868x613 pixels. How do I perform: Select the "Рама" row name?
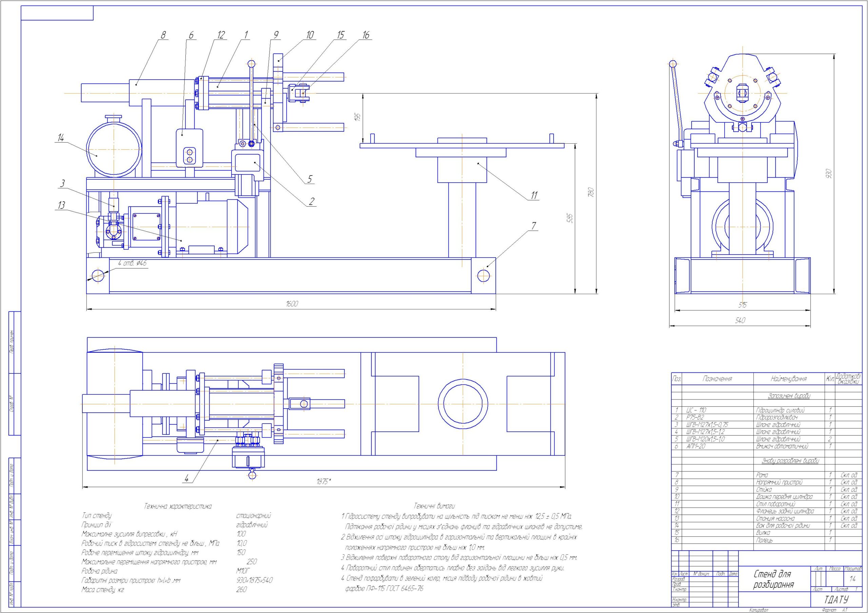point(762,475)
